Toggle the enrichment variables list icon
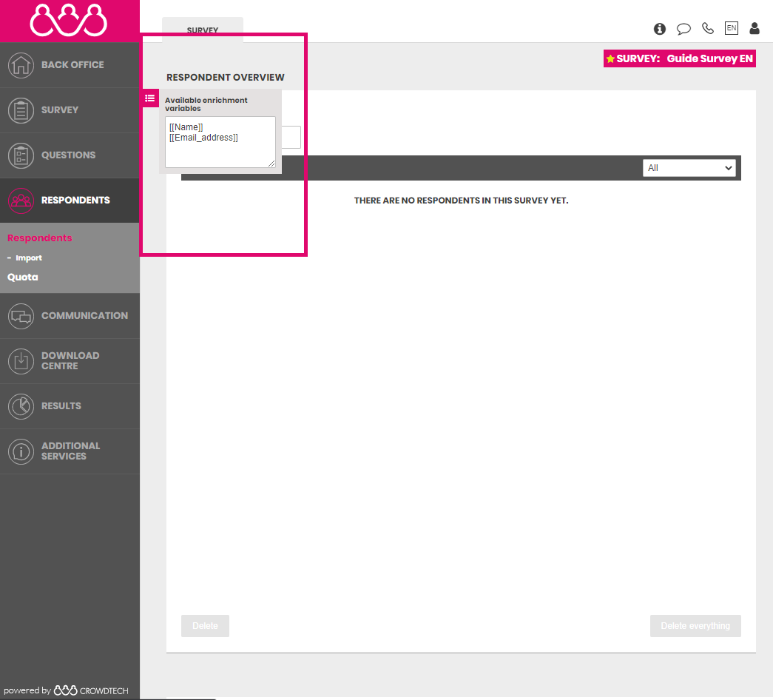 150,98
